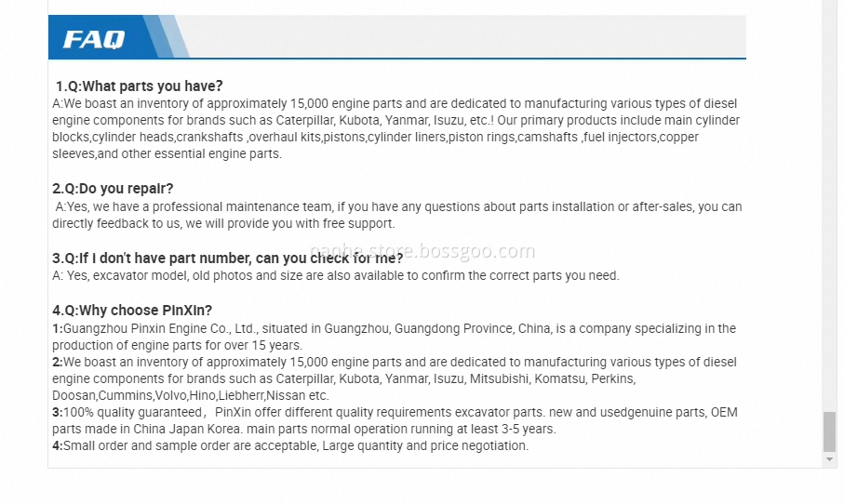Image resolution: width=844 pixels, height=504 pixels.
Task: Click the line listing Doosan, Cummins, Volvo brands
Action: click(191, 396)
